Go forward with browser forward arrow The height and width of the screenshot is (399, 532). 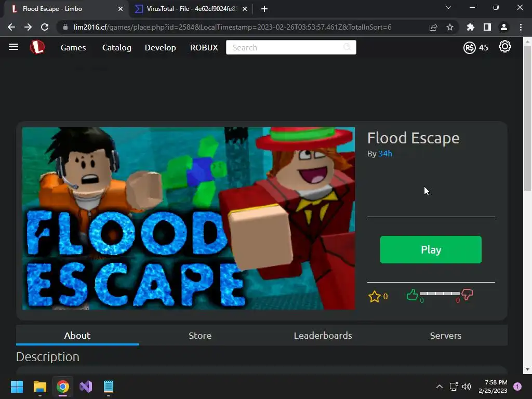28,27
